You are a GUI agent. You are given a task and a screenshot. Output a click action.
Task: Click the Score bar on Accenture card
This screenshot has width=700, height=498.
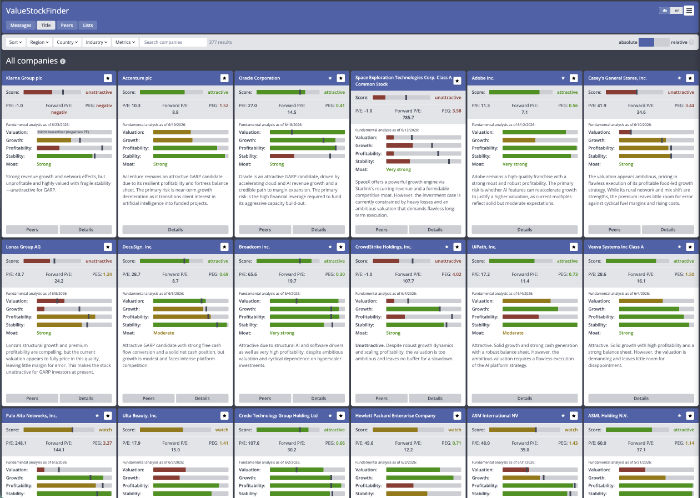tap(171, 92)
